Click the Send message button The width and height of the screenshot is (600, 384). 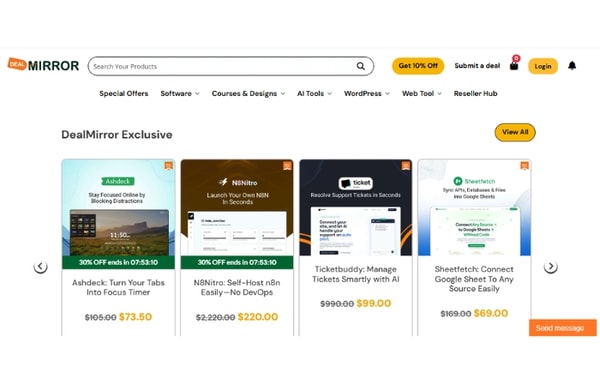(563, 328)
